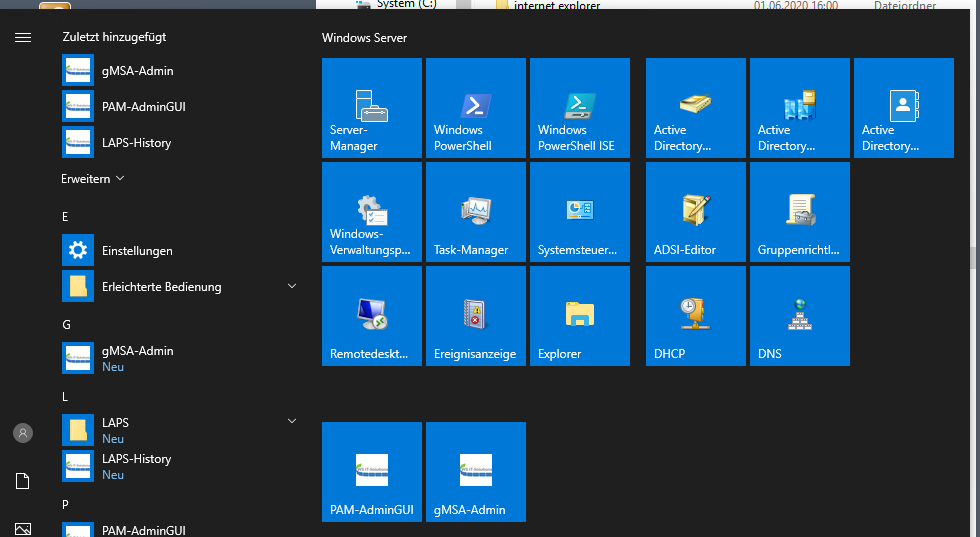The image size is (980, 537).
Task: Open the LAPS folder entry
Action: 180,430
